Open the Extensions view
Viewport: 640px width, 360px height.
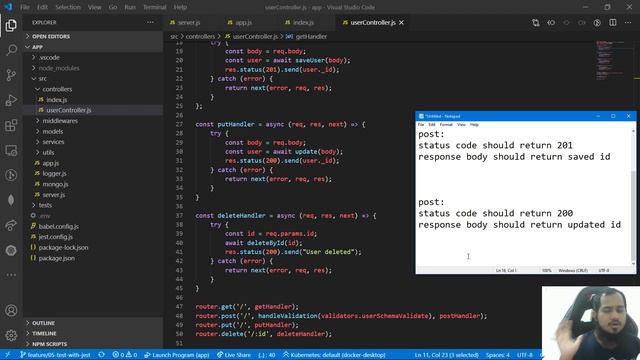coord(11,125)
